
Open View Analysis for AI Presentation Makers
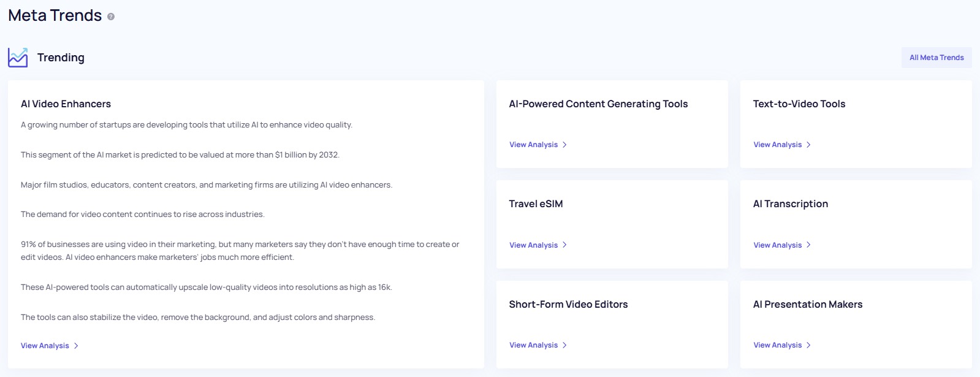777,345
